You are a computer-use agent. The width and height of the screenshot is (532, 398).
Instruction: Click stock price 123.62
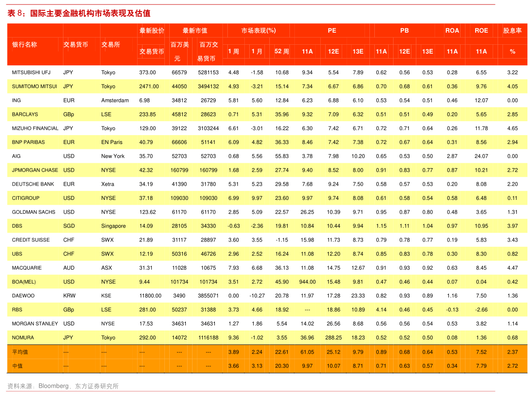(147, 212)
